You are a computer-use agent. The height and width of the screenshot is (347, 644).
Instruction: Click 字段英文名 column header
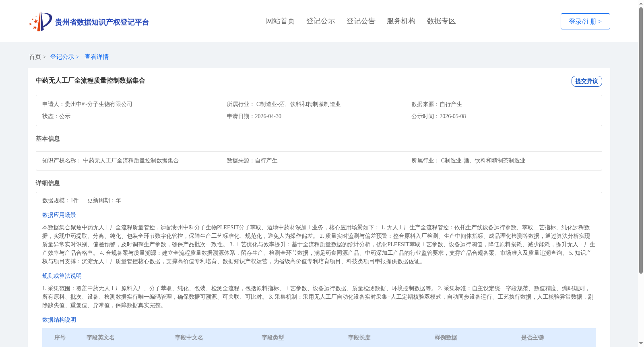coord(101,338)
